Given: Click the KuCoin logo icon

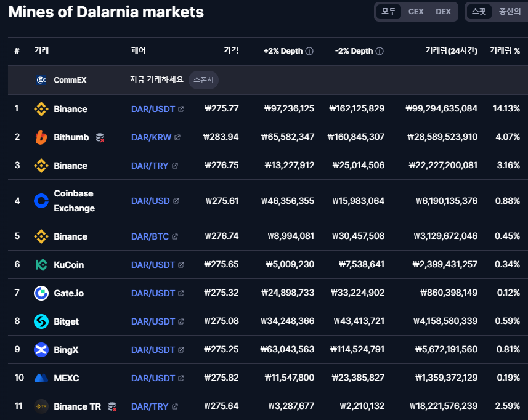Looking at the screenshot, I should (41, 265).
